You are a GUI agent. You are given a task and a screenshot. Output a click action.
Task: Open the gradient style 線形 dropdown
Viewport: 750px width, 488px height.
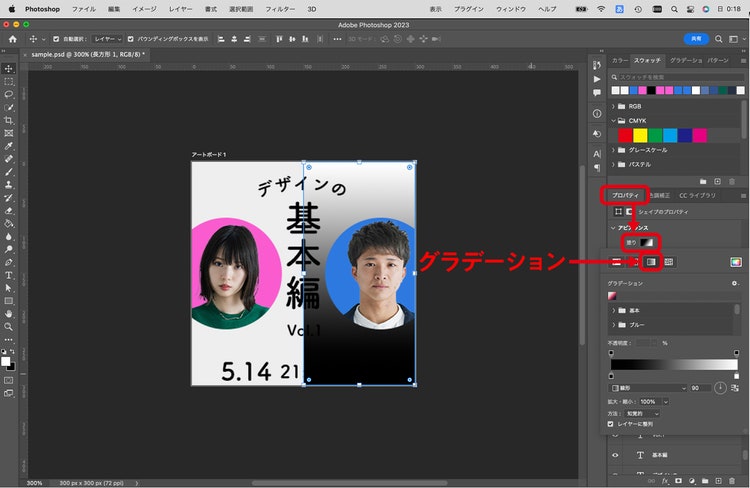point(649,388)
